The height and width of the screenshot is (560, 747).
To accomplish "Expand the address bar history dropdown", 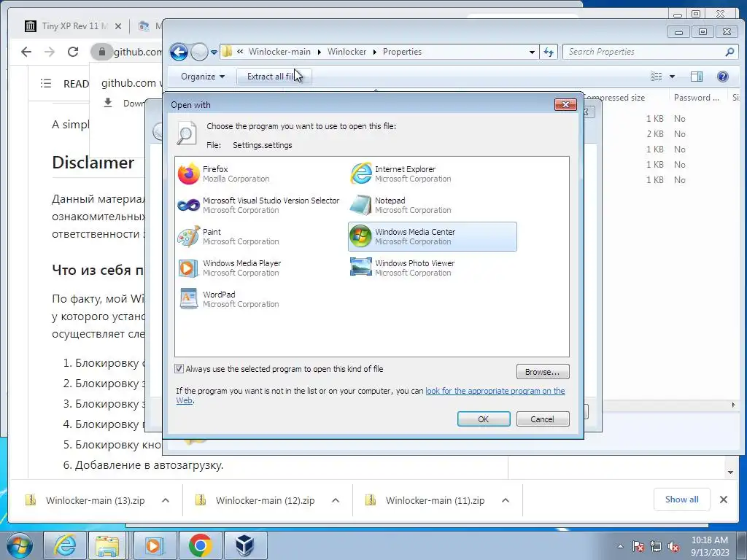I will pos(532,52).
